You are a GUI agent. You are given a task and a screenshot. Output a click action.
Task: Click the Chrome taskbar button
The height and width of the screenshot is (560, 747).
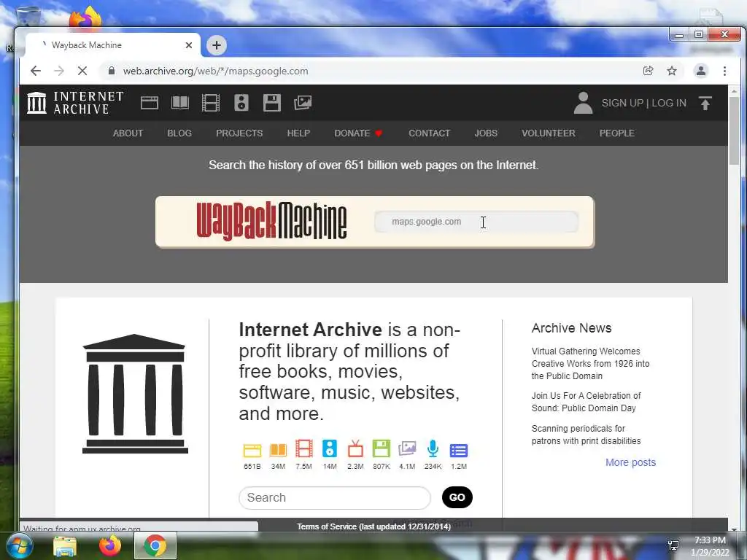pyautogui.click(x=155, y=545)
